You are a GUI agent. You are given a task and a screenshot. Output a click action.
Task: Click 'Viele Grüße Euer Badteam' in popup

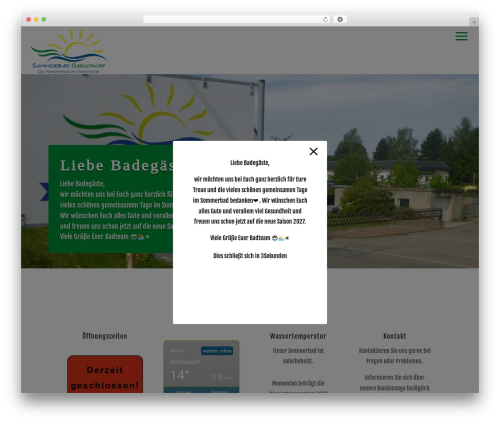(240, 238)
